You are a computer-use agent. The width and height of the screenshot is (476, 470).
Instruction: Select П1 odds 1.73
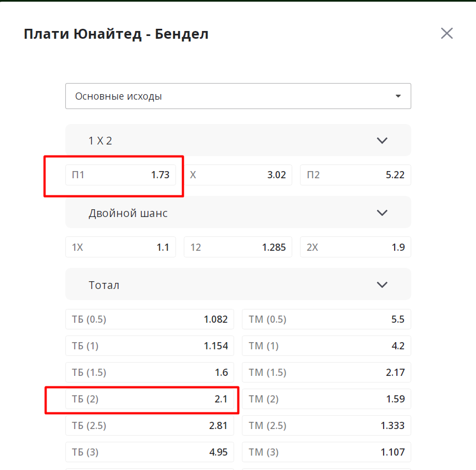[x=121, y=175]
